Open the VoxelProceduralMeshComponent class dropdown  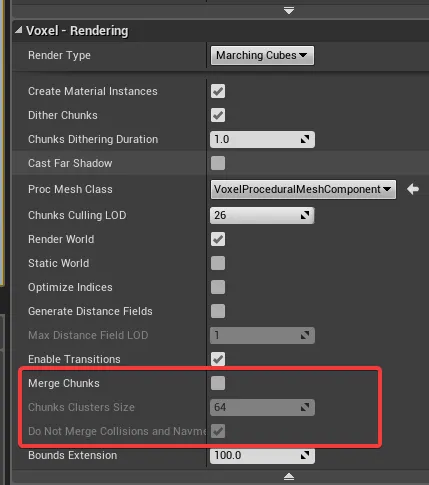pyautogui.click(x=303, y=189)
